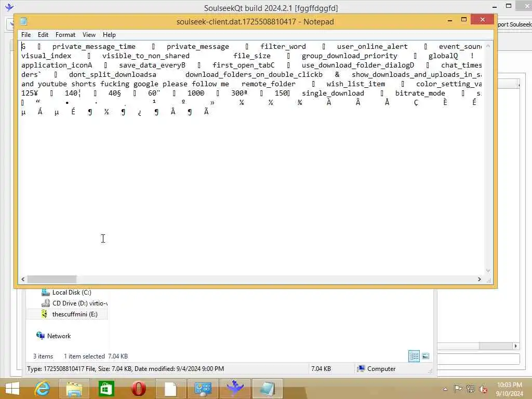Image resolution: width=532 pixels, height=399 pixels.
Task: Click 'private_message_time' text in Notepad
Action: coord(94,46)
